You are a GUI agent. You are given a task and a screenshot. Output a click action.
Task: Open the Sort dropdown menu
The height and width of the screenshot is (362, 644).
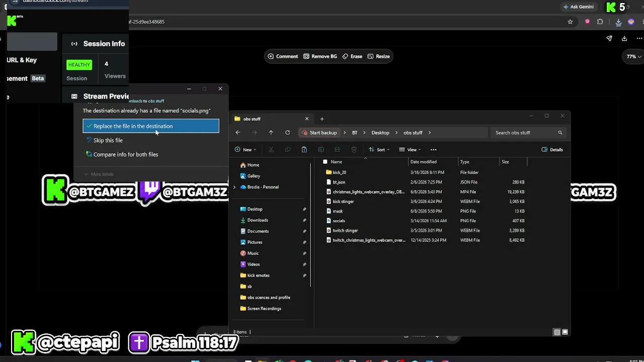[x=379, y=150]
